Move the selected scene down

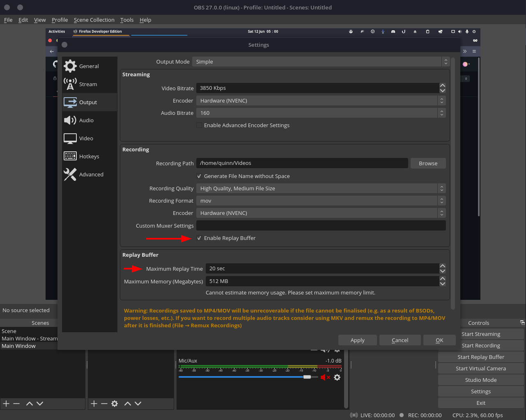[x=40, y=404]
